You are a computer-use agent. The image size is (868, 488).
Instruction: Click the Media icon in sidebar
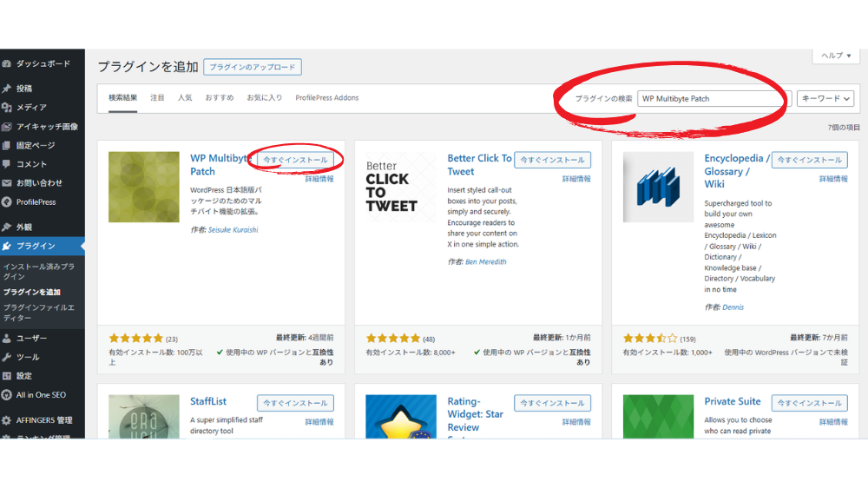coord(7,108)
